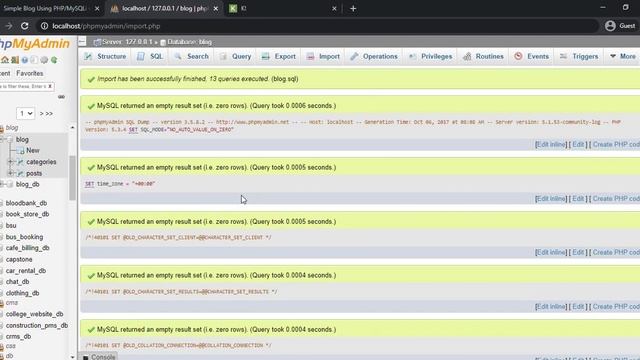
Task: Open the bloodbank_db database
Action: click(x=26, y=203)
